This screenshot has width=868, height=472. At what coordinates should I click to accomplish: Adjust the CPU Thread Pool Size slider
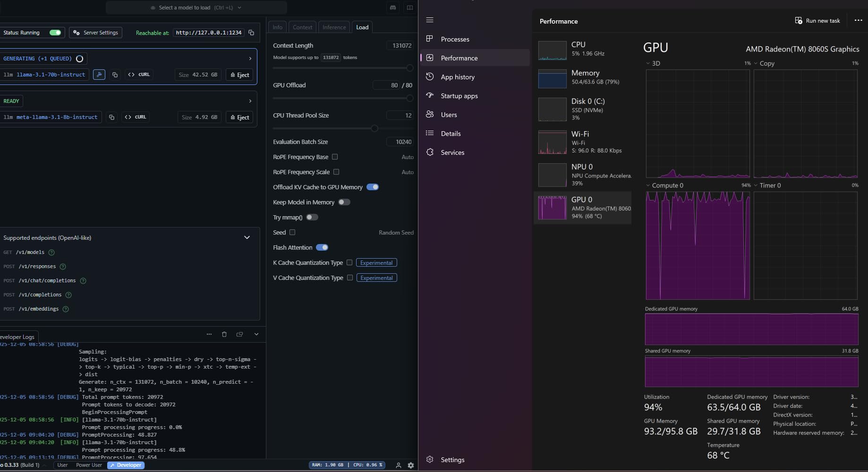(374, 128)
